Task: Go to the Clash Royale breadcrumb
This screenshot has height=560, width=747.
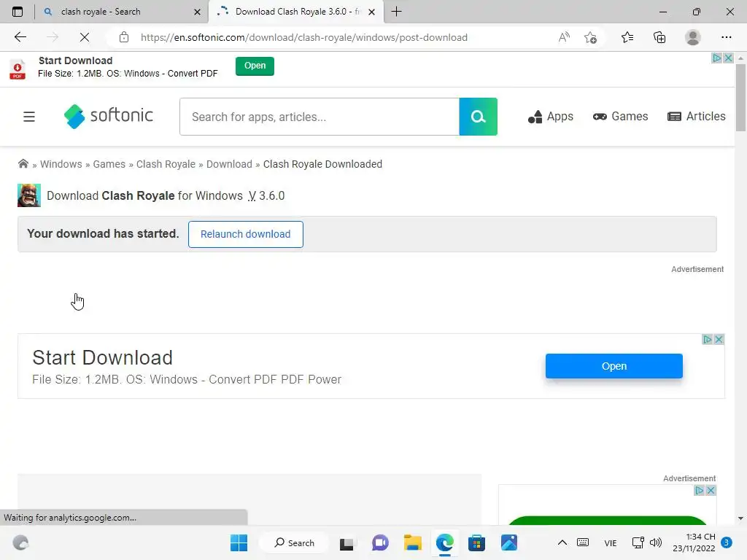Action: click(166, 164)
